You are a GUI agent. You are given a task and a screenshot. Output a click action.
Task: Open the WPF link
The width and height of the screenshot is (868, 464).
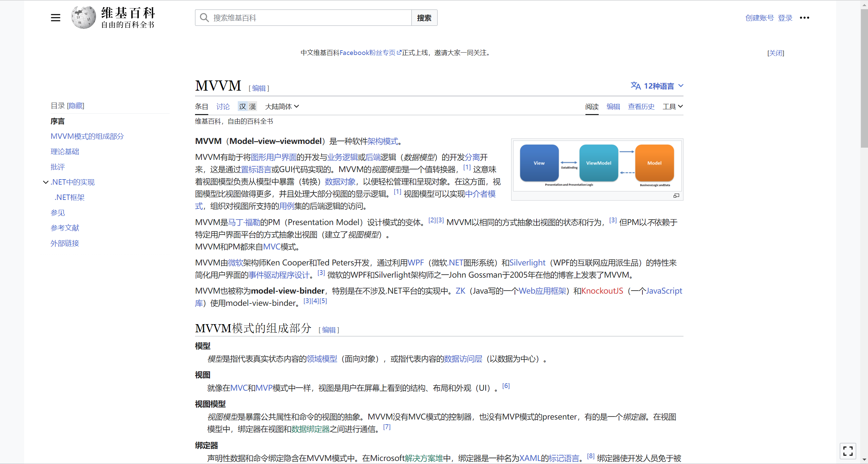point(416,263)
